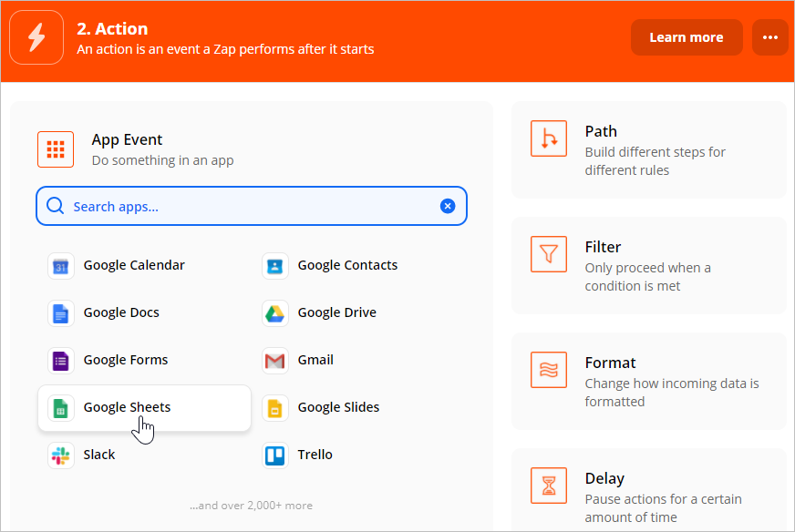Open the Learn more link

coord(687,37)
